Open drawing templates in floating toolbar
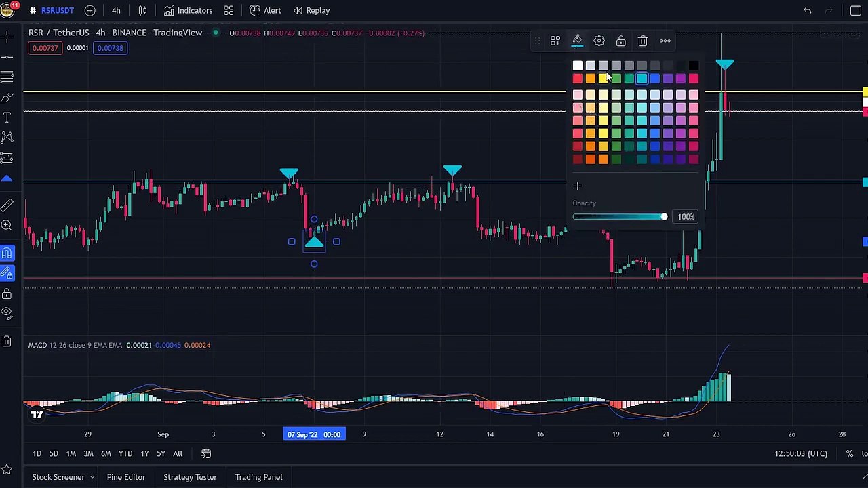Image resolution: width=868 pixels, height=488 pixels. 555,41
